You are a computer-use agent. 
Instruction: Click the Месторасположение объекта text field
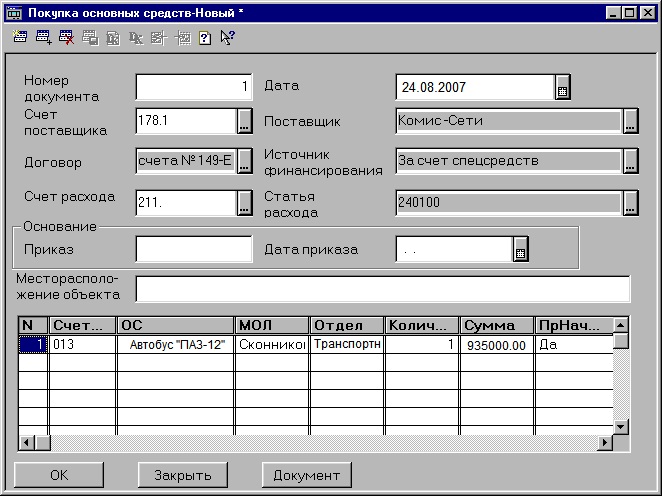click(382, 289)
